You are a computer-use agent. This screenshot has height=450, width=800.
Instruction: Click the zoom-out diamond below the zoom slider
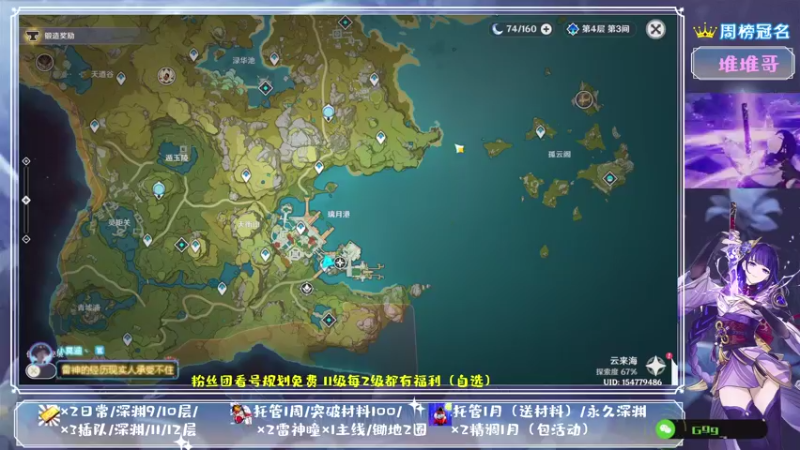[x=26, y=239]
